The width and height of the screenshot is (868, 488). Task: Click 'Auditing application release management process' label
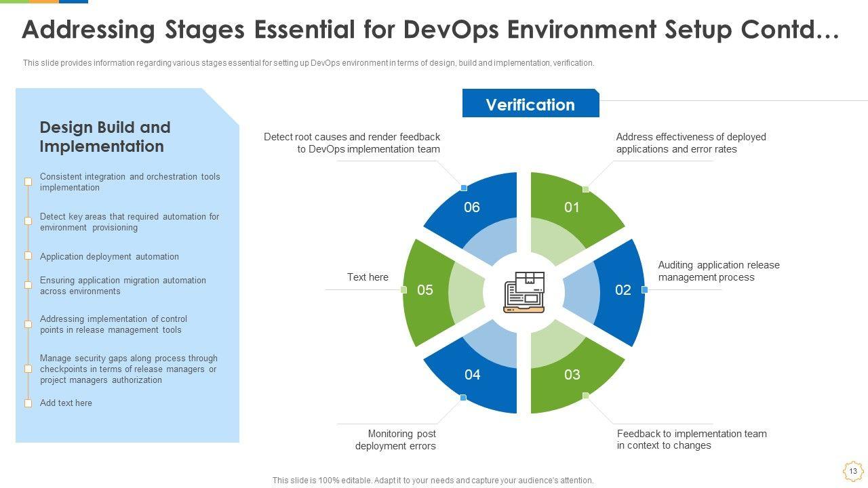(x=719, y=271)
